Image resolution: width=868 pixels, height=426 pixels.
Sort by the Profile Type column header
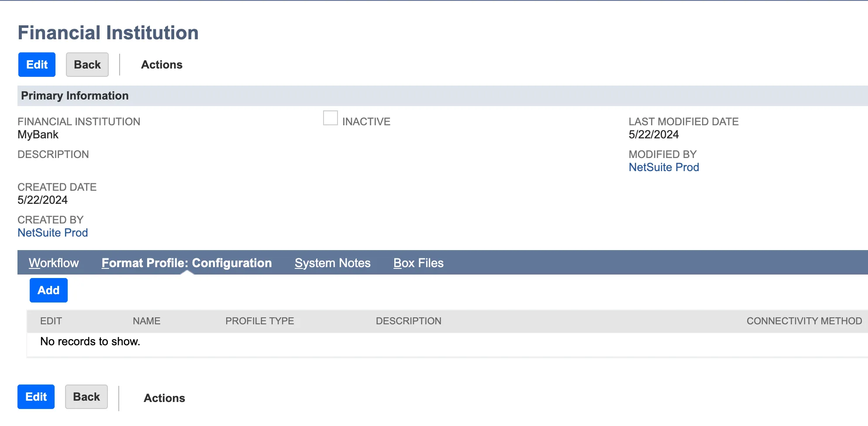[x=259, y=321]
